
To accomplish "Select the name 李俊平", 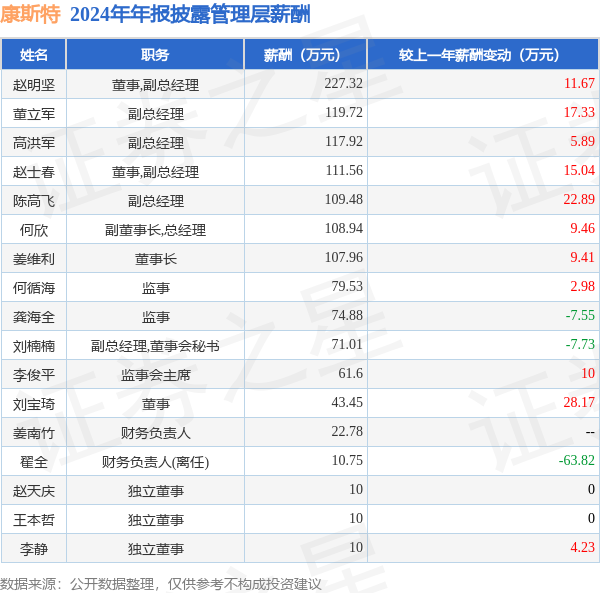I will (34, 375).
